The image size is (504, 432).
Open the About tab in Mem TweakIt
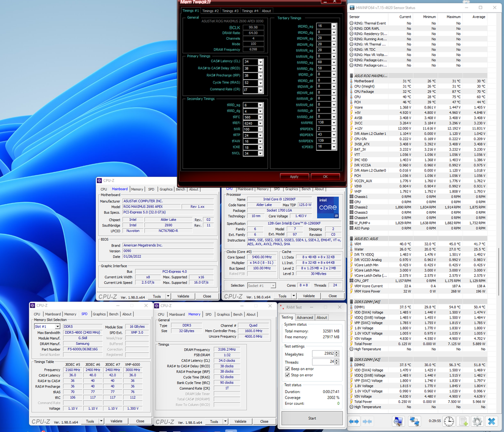tap(266, 11)
